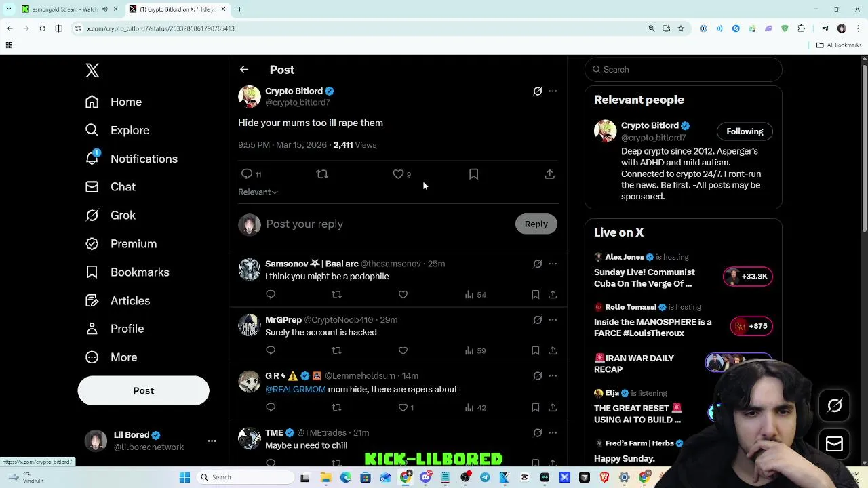The width and height of the screenshot is (868, 488).
Task: Open IRAN WAR DAILY RECAP stream
Action: [x=634, y=363]
